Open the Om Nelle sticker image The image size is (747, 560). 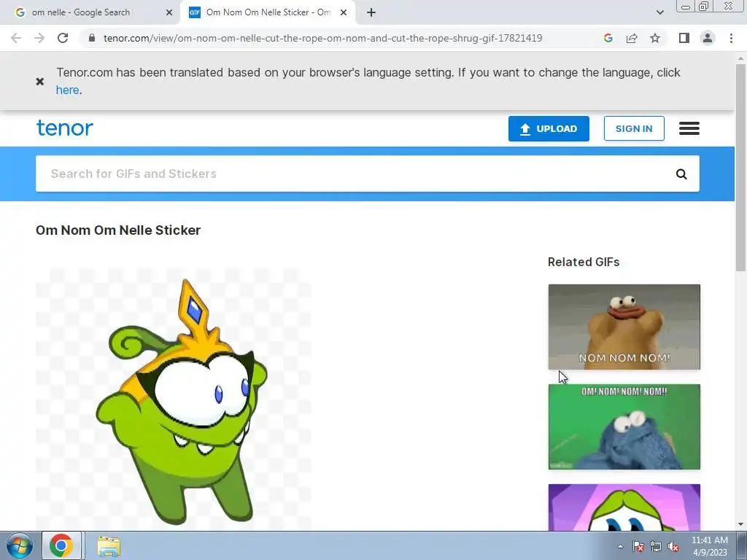(174, 398)
